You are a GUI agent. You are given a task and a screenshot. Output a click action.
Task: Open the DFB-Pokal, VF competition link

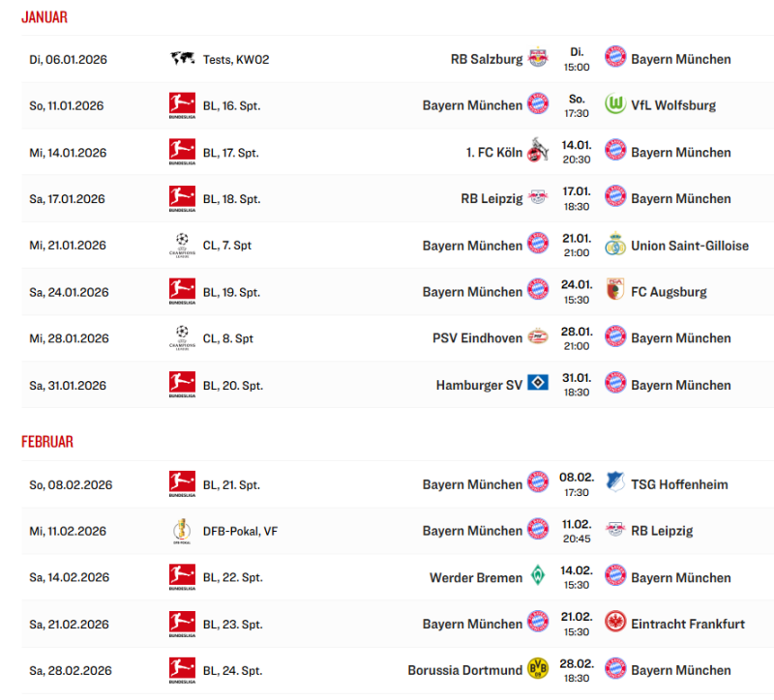[x=238, y=531]
